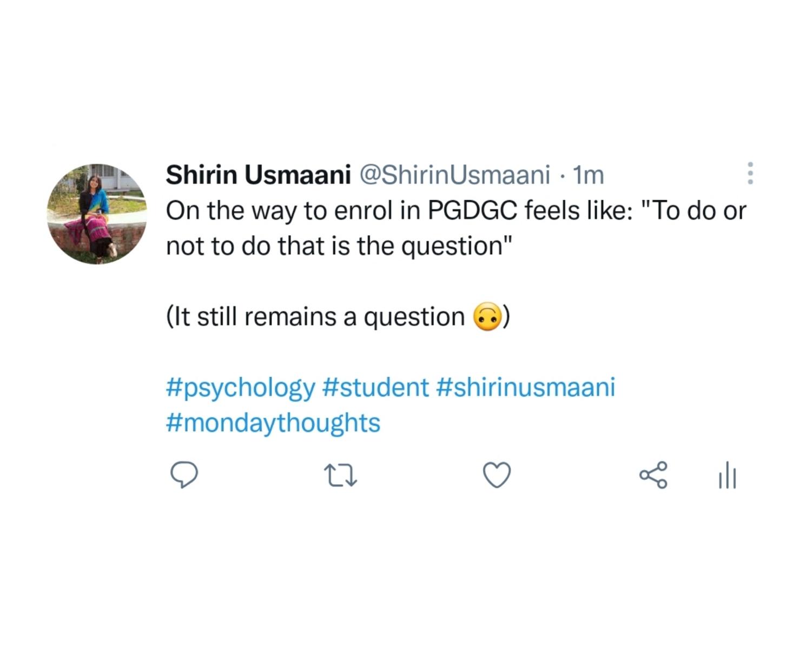
Task: Open the @ShirinUsmaani handle link
Action: point(454,175)
